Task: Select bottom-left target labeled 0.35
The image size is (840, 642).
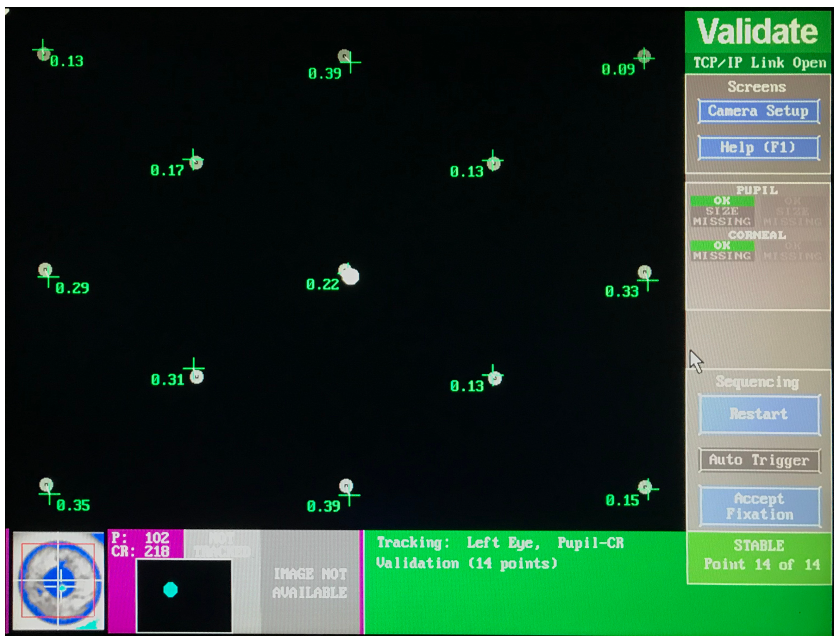Action: pos(46,485)
